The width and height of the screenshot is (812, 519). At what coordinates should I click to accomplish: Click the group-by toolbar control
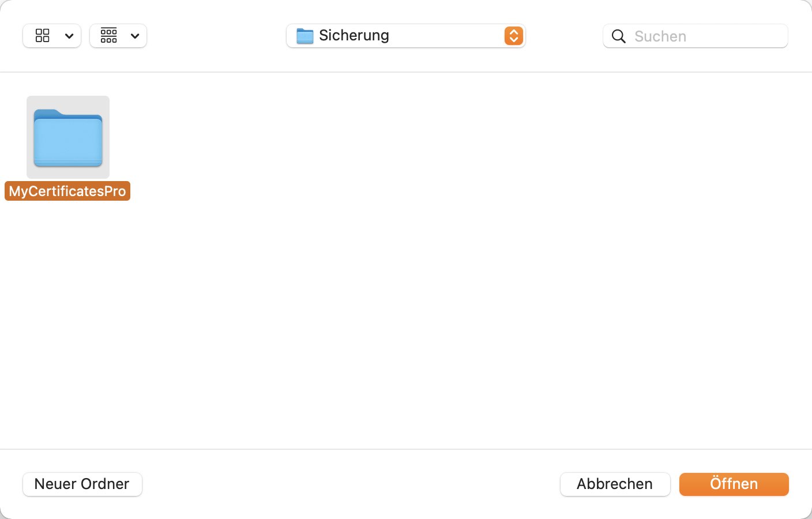tap(118, 36)
